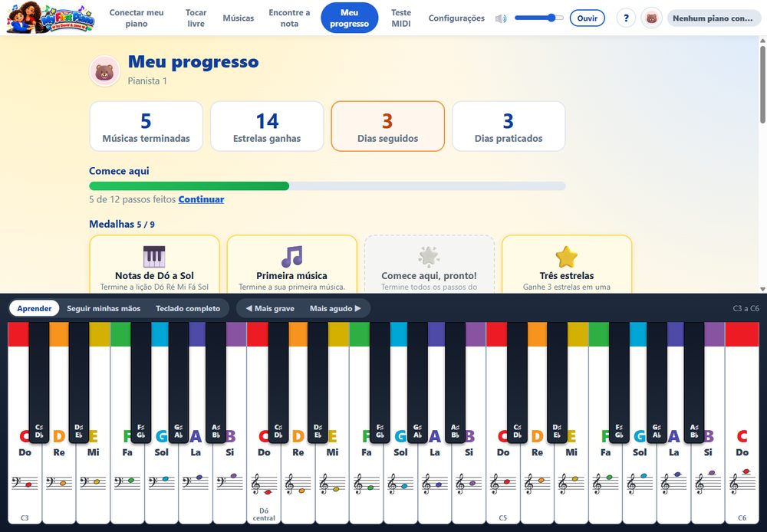The image size is (767, 532).
Task: Open the bear avatar profile in header
Action: coord(651,18)
